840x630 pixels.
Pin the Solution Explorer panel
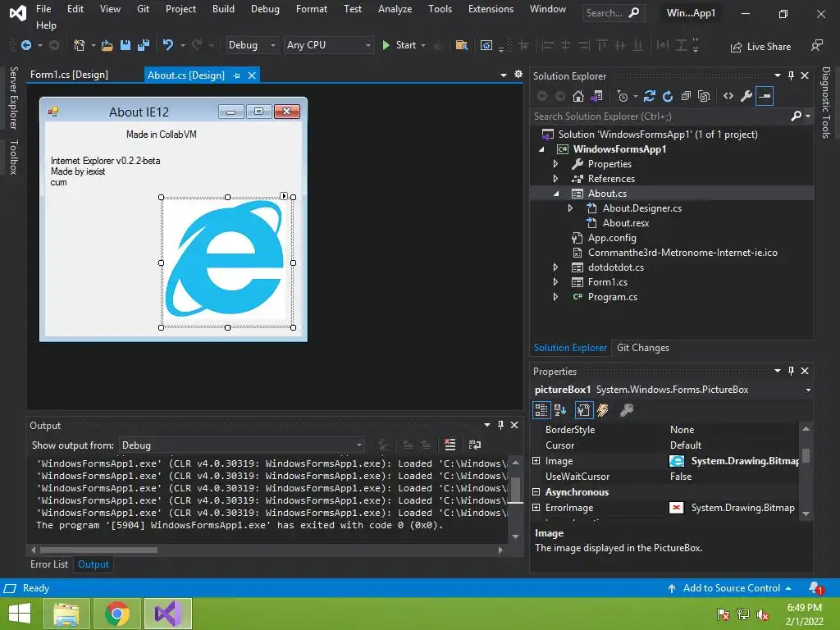coord(791,75)
